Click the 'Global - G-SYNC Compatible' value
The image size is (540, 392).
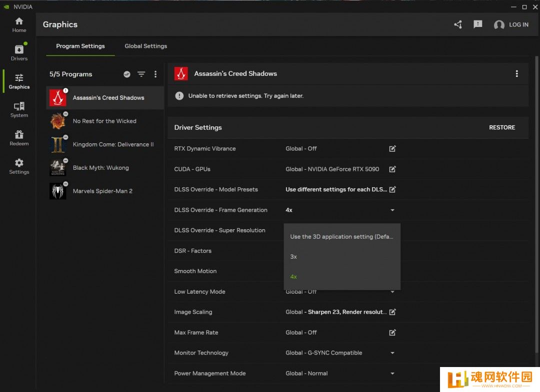[323, 353]
